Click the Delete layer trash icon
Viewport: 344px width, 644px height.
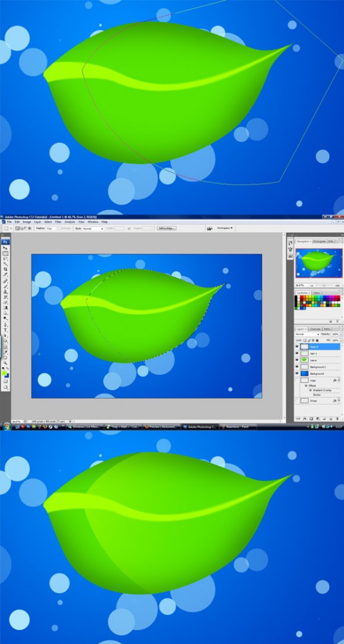[x=337, y=419]
